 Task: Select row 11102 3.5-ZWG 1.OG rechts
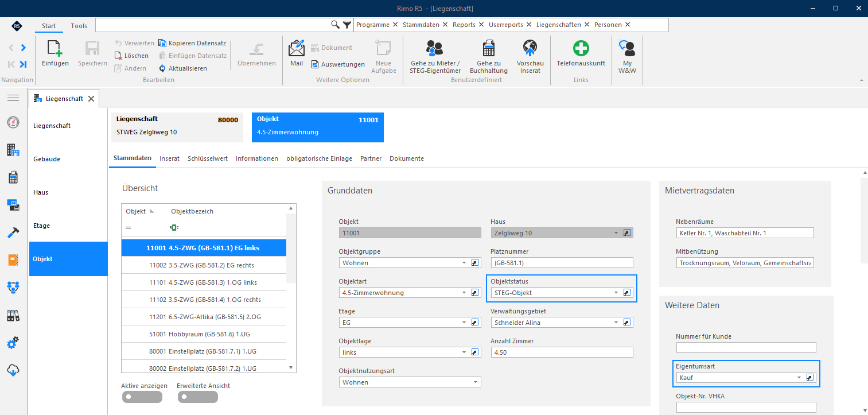(x=204, y=300)
